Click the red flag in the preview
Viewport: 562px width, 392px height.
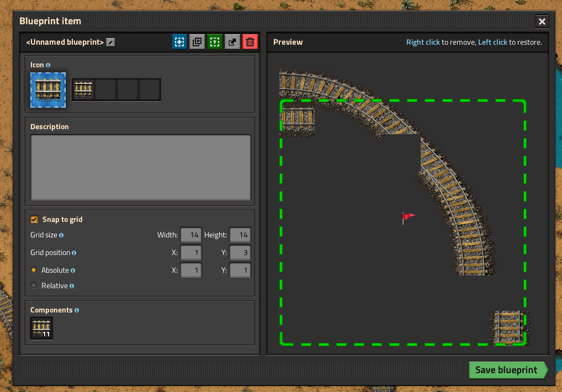click(408, 218)
